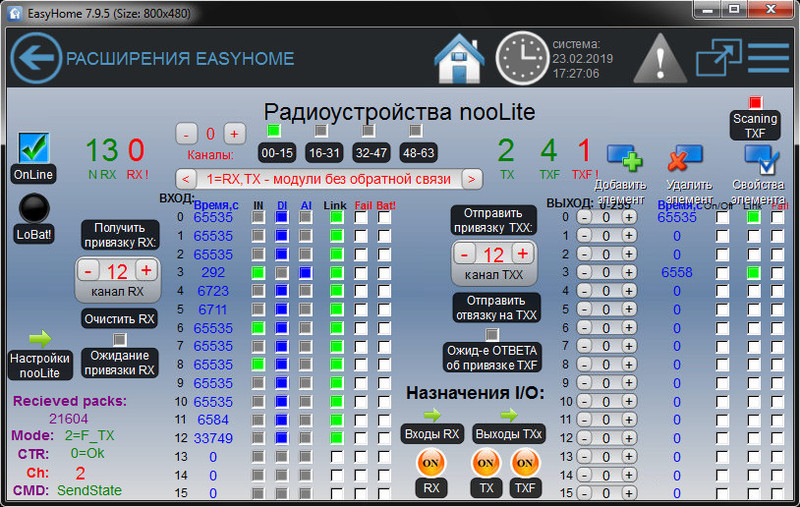800x507 pixels.
Task: Click the Очистить RX button
Action: [x=118, y=319]
